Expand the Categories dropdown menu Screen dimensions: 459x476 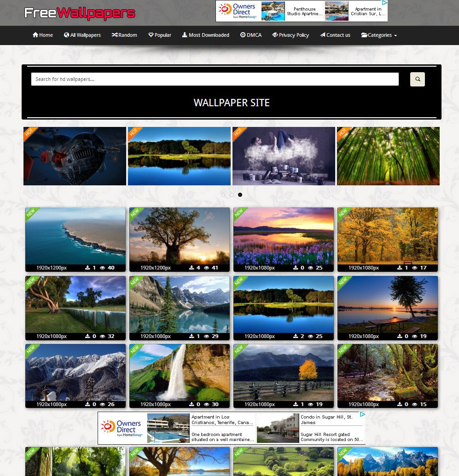pyautogui.click(x=379, y=35)
